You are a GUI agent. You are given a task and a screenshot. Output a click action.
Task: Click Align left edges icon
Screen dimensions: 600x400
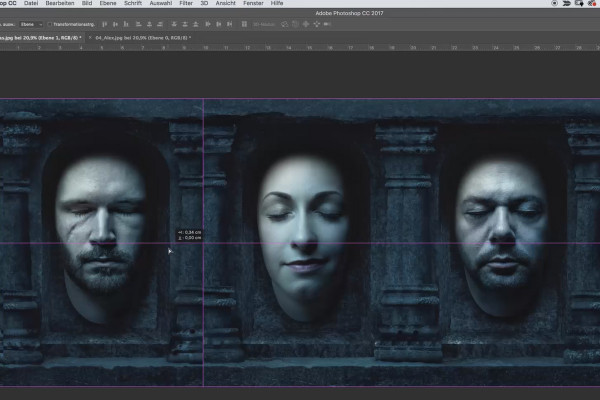click(x=139, y=24)
